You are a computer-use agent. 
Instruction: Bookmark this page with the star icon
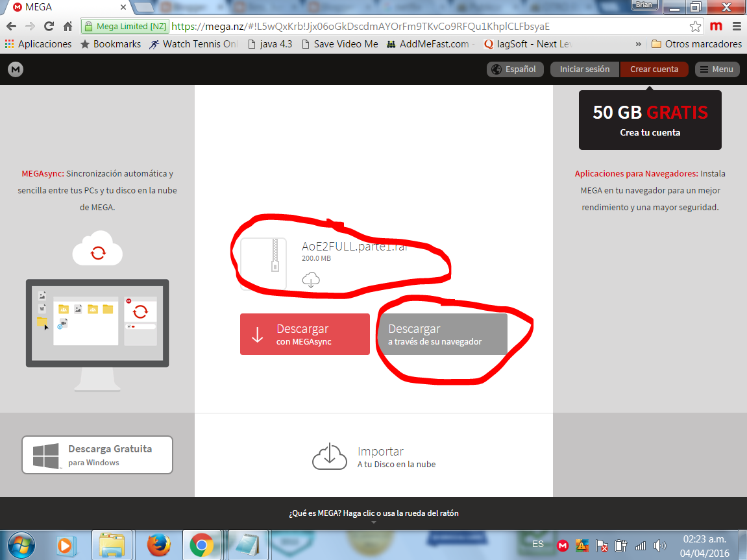coord(695,27)
